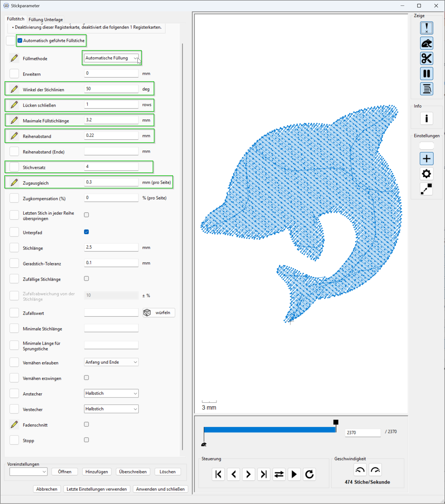Uncheck the Unterpfad checkbox
This screenshot has width=445, height=504.
[x=86, y=232]
